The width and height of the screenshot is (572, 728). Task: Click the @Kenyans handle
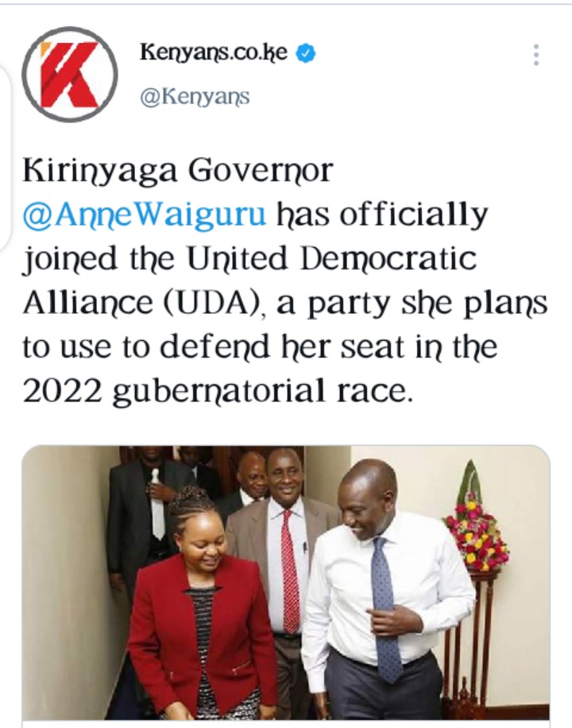pyautogui.click(x=195, y=97)
